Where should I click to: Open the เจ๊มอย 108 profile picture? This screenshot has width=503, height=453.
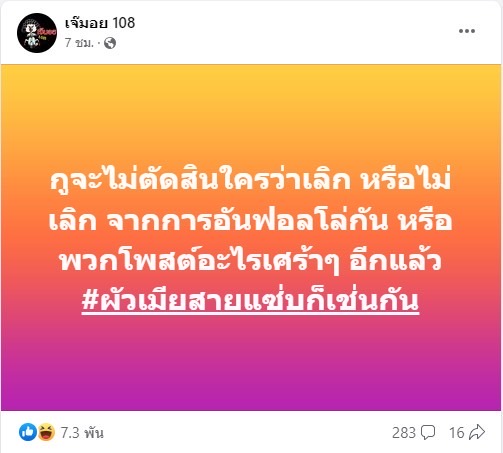point(37,33)
